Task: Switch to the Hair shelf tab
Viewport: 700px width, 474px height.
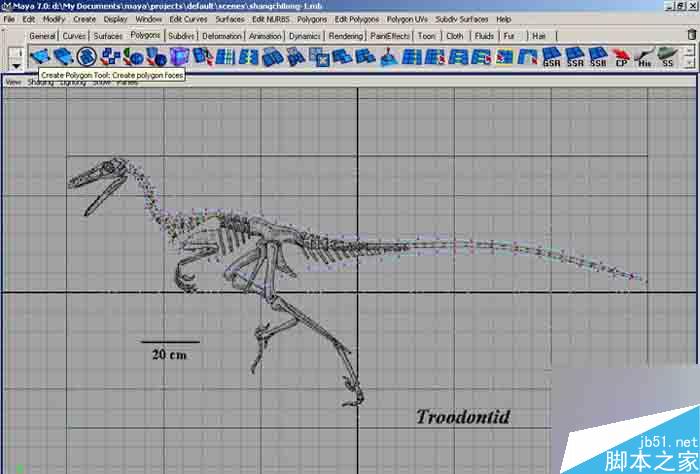Action: coord(539,36)
